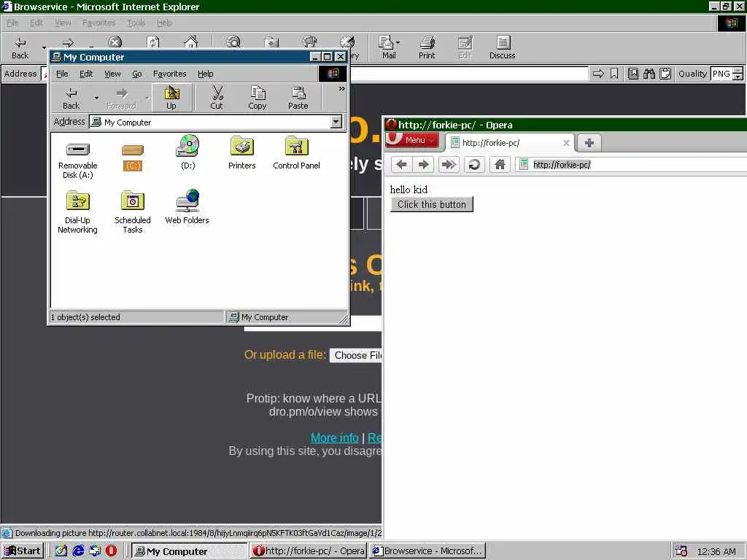Open the Mail button dropdown arrow
The width and height of the screenshot is (747, 560).
coord(398,43)
